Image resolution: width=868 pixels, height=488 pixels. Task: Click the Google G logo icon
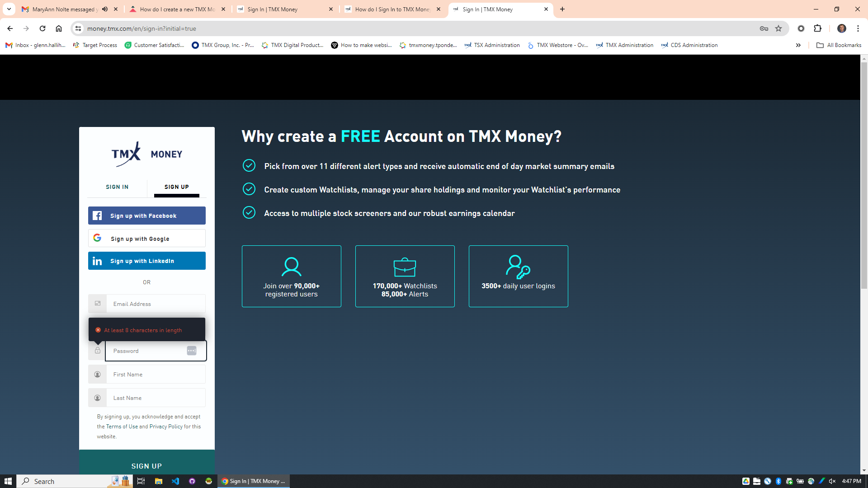(x=97, y=238)
